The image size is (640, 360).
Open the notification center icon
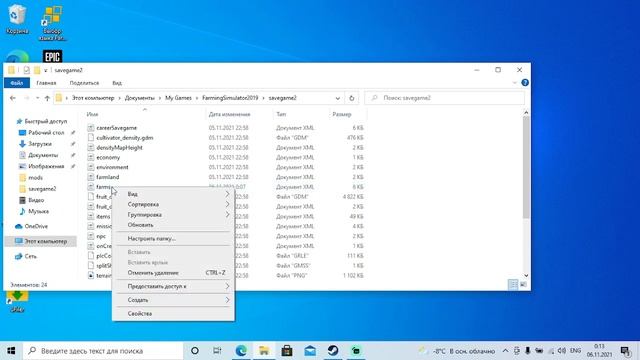coord(625,351)
